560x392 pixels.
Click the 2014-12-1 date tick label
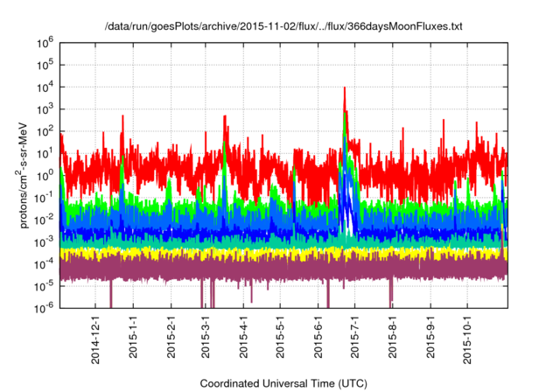tap(95, 340)
